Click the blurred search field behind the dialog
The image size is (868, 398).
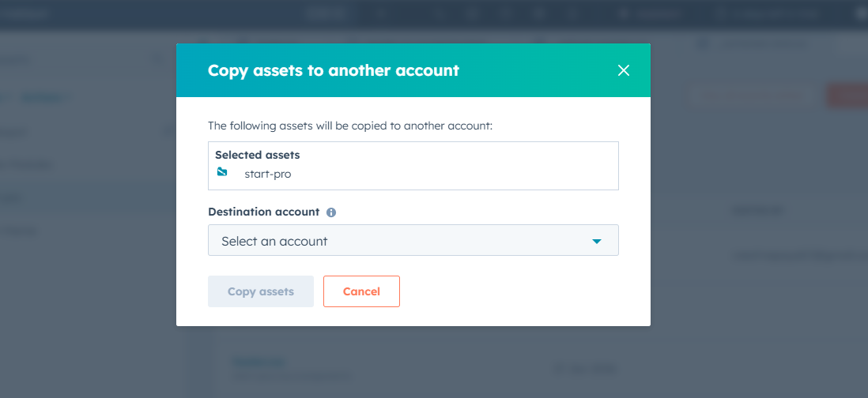pyautogui.click(x=751, y=96)
